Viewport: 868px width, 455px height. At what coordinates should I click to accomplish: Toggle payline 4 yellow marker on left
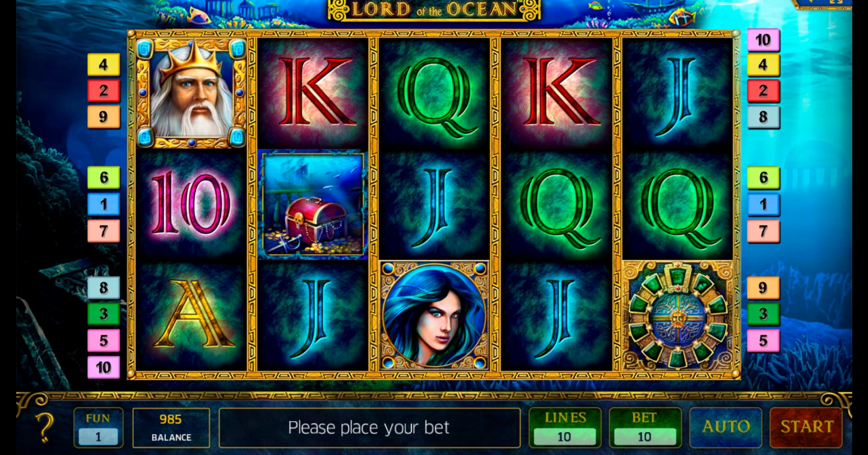point(104,64)
